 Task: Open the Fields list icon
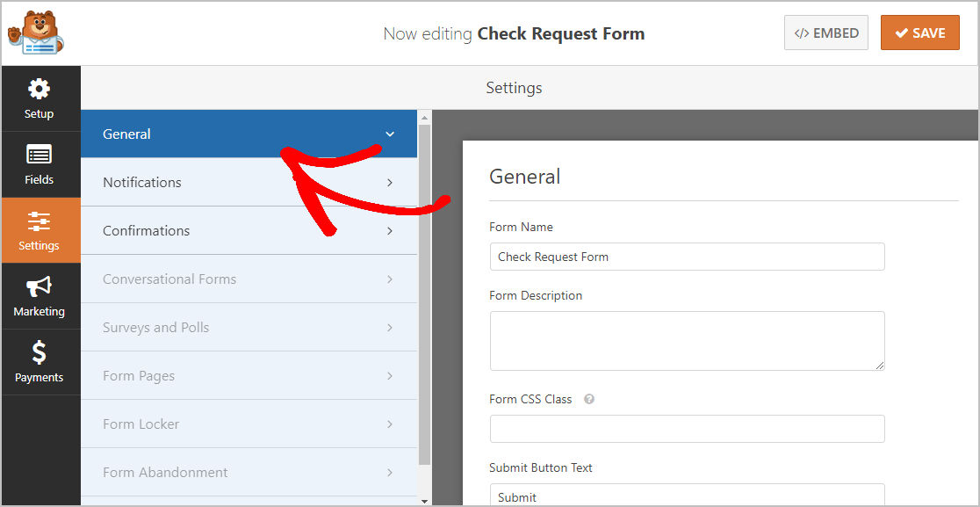[39, 155]
